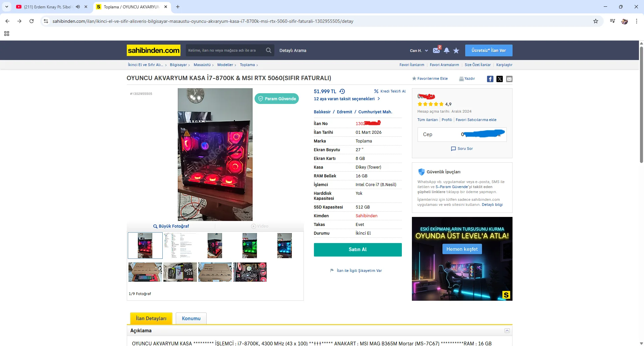Open the seller's Profili link
This screenshot has height=346, width=644.
coord(447,120)
